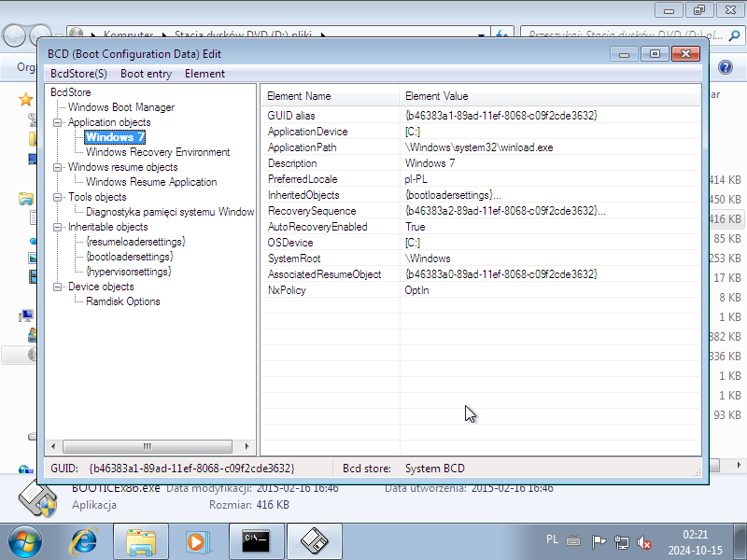
Task: Collapse the Device objects branch
Action: click(x=57, y=286)
